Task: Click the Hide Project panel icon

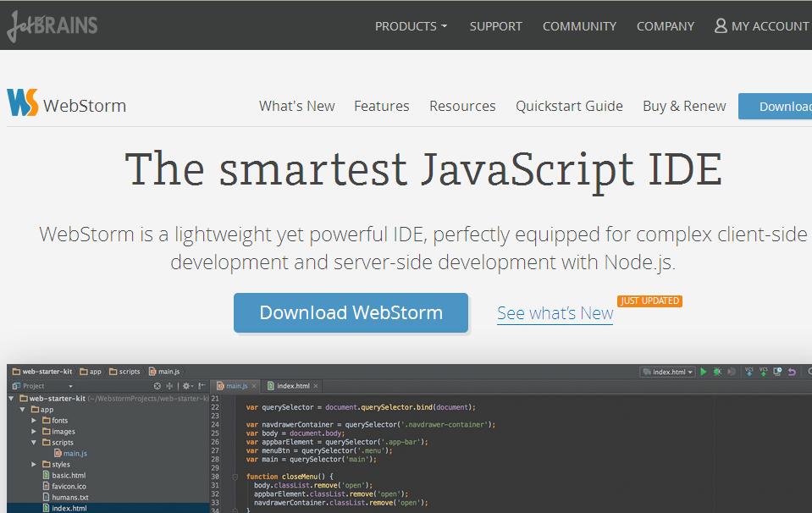Action: point(202,385)
